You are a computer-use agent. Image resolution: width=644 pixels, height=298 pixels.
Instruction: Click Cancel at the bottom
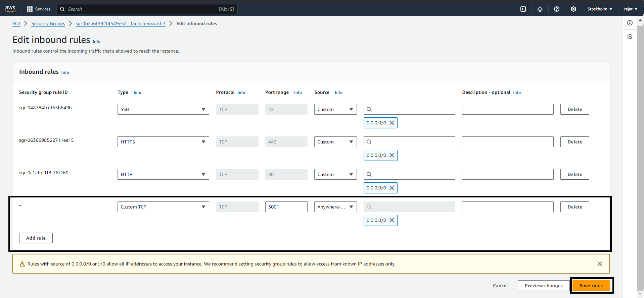[500, 286]
